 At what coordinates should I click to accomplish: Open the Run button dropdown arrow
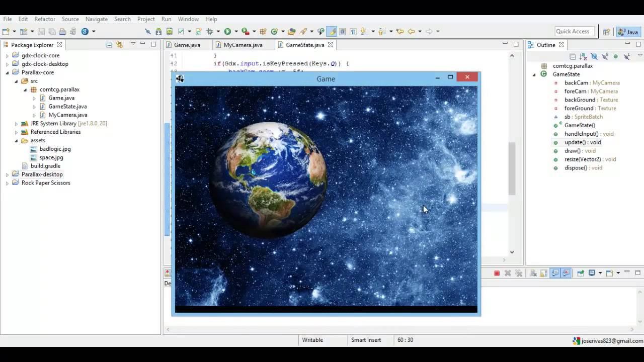pos(236,31)
